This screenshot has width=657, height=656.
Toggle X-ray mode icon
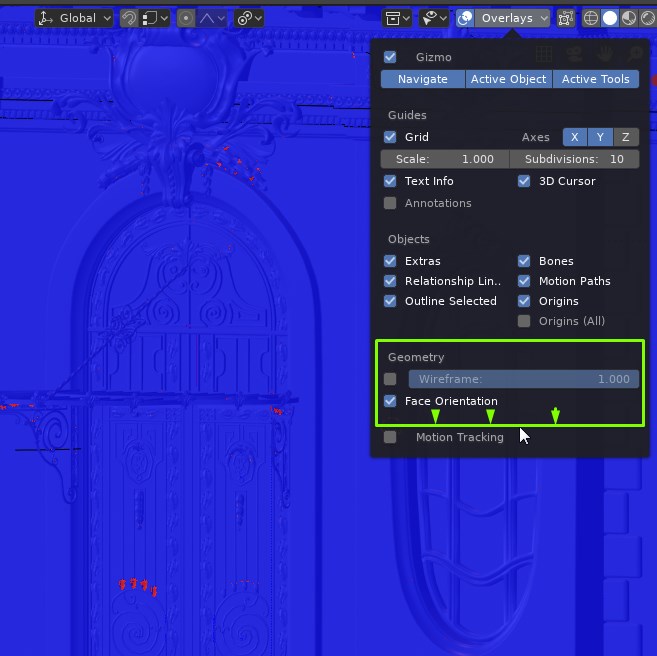coord(566,18)
